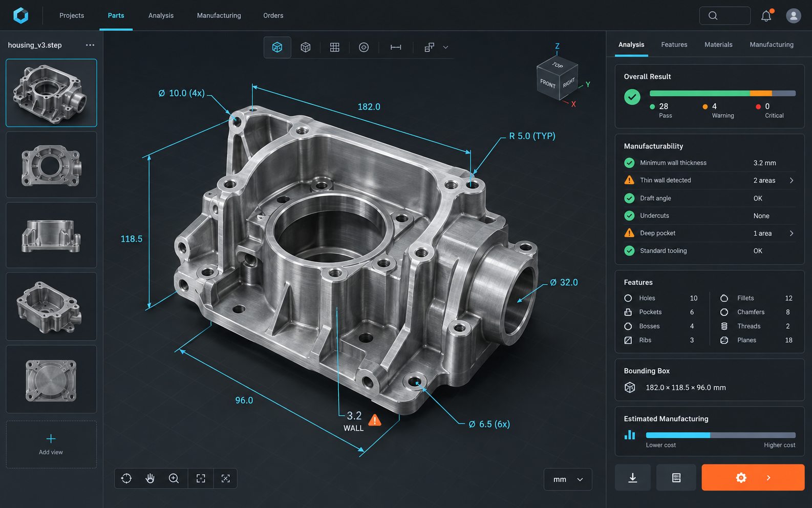This screenshot has height=508, width=812.
Task: Open the user profile avatar
Action: tap(794, 16)
